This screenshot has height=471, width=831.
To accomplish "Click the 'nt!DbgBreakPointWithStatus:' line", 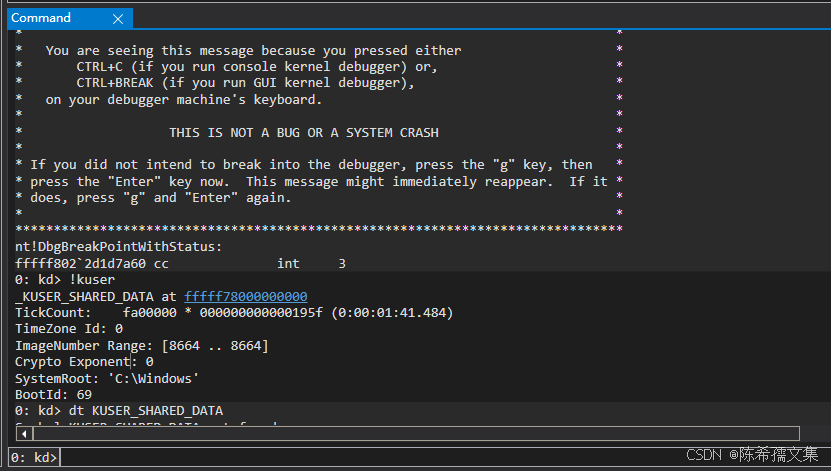I will click(118, 246).
